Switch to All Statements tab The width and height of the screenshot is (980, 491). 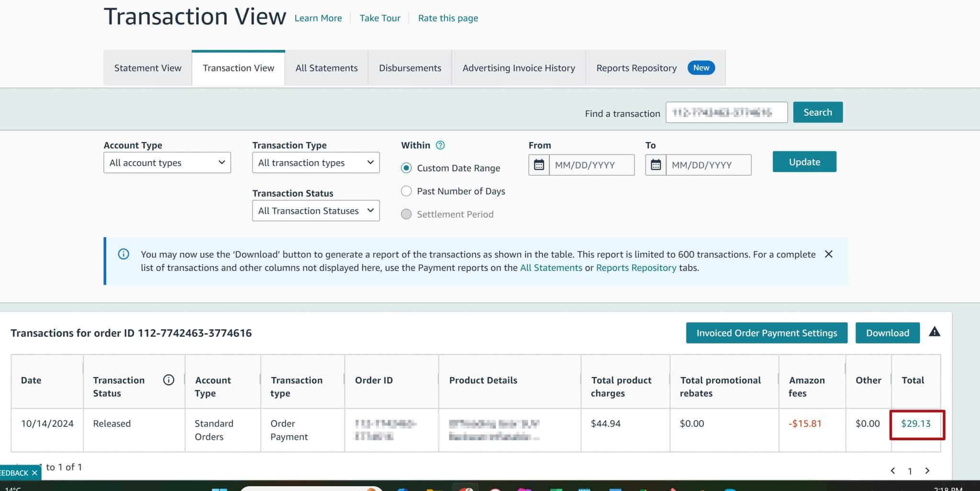click(x=326, y=68)
